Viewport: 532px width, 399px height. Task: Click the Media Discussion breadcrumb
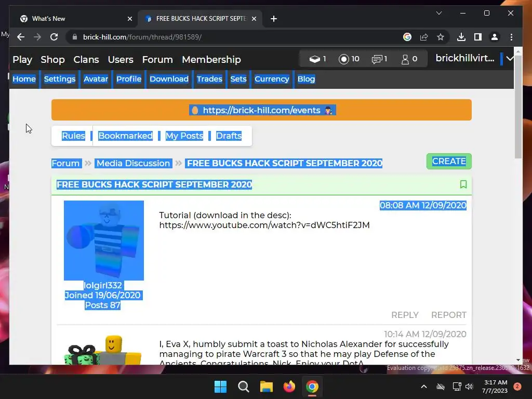[133, 163]
